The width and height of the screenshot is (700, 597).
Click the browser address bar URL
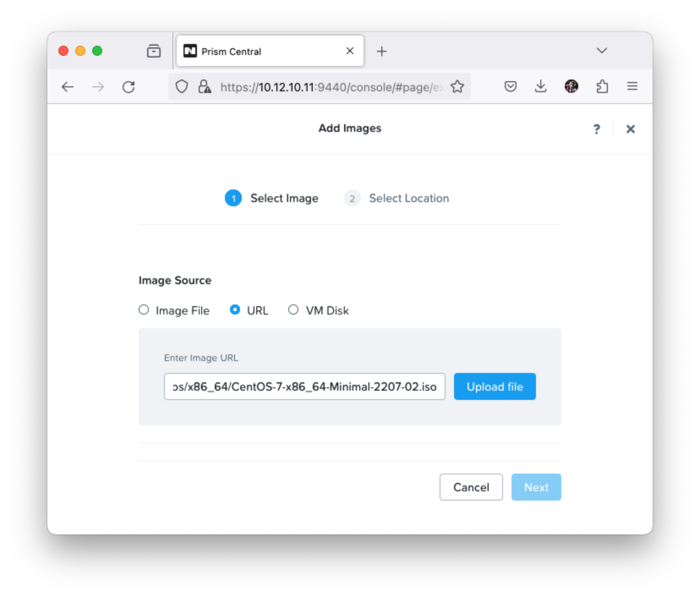click(x=332, y=87)
